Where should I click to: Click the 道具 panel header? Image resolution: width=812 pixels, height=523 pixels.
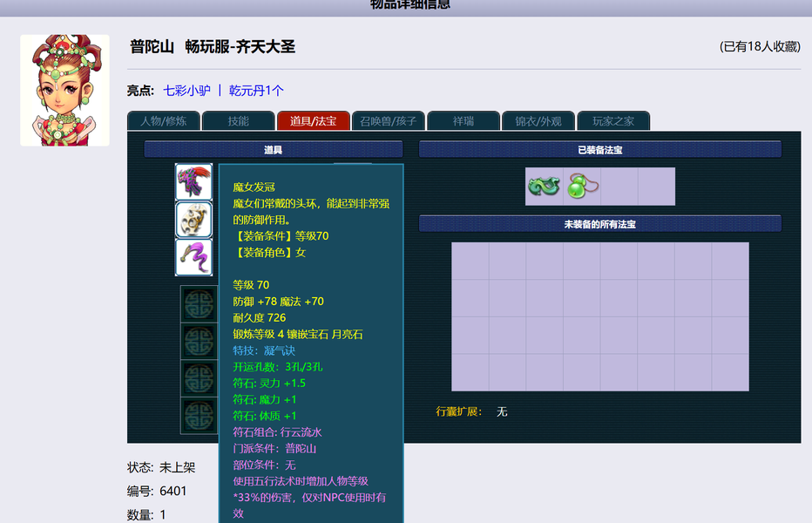pyautogui.click(x=274, y=150)
